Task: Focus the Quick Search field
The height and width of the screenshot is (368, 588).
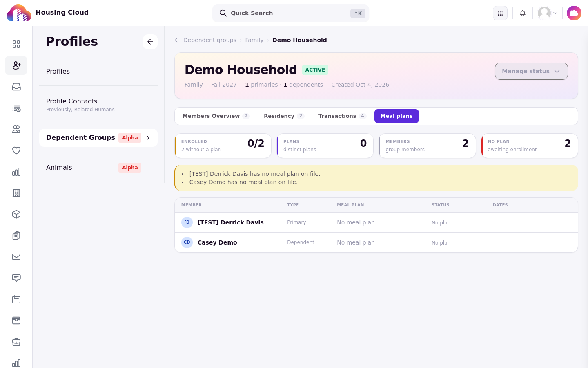Action: (x=291, y=13)
